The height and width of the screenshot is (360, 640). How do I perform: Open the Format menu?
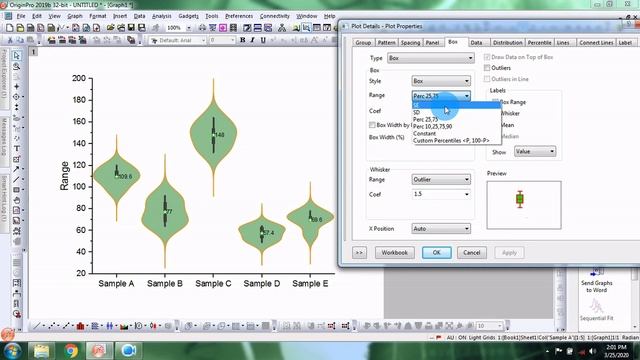pyautogui.click(x=98, y=16)
